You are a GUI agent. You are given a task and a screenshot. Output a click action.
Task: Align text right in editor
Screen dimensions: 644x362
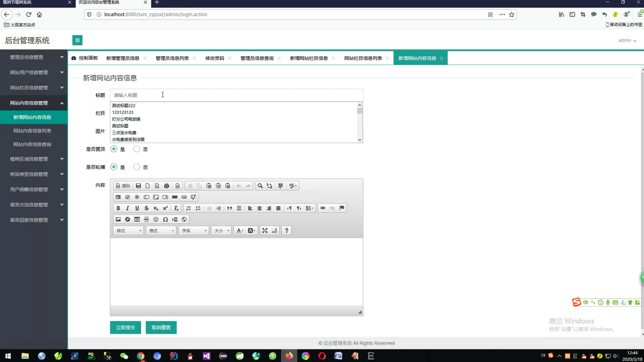[269, 208]
